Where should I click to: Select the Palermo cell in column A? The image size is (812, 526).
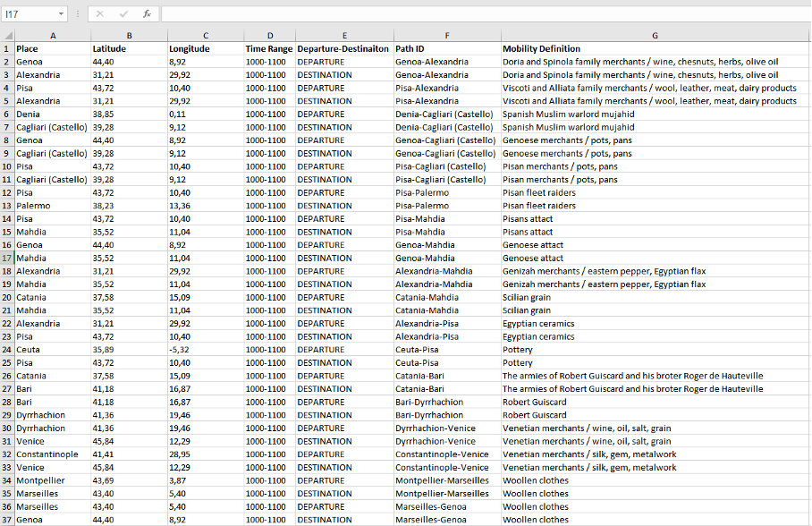[53, 206]
